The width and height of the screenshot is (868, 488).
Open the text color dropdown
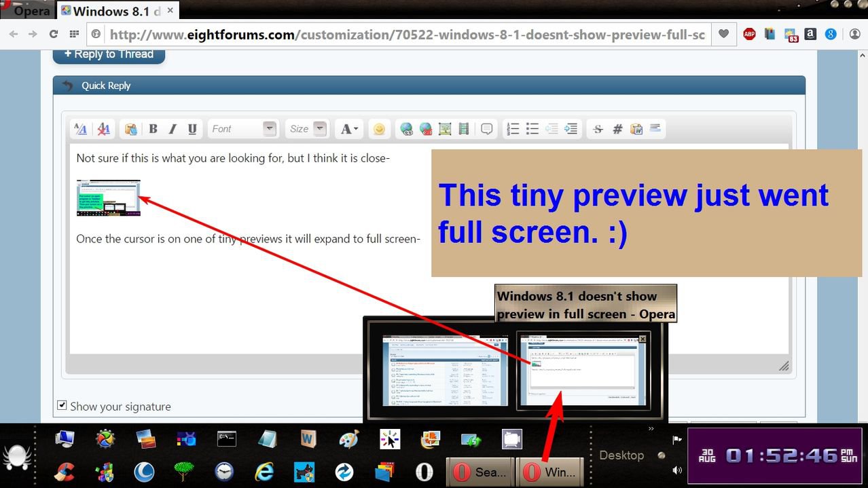tap(350, 129)
